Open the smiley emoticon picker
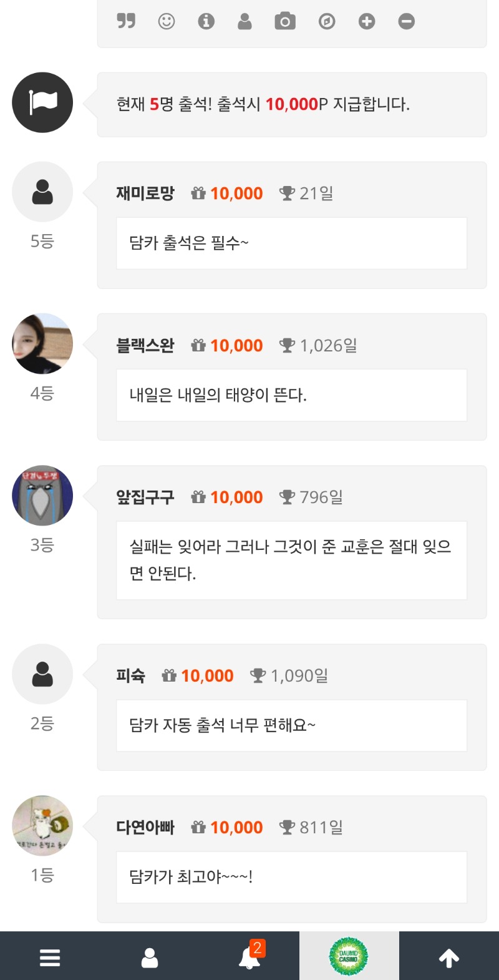Image resolution: width=499 pixels, height=980 pixels. [x=167, y=21]
